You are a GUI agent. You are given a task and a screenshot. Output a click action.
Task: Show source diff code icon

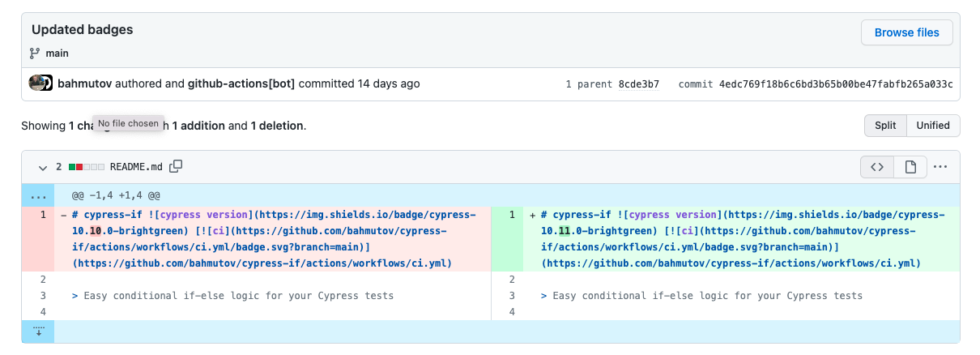click(x=876, y=167)
